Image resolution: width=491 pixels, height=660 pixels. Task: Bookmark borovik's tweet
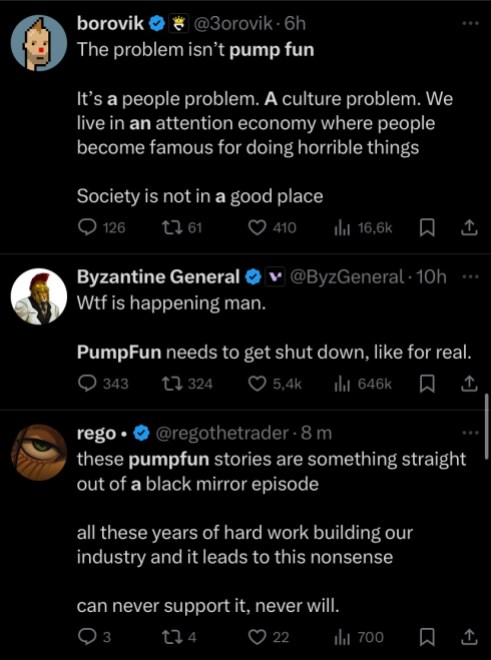click(x=427, y=228)
